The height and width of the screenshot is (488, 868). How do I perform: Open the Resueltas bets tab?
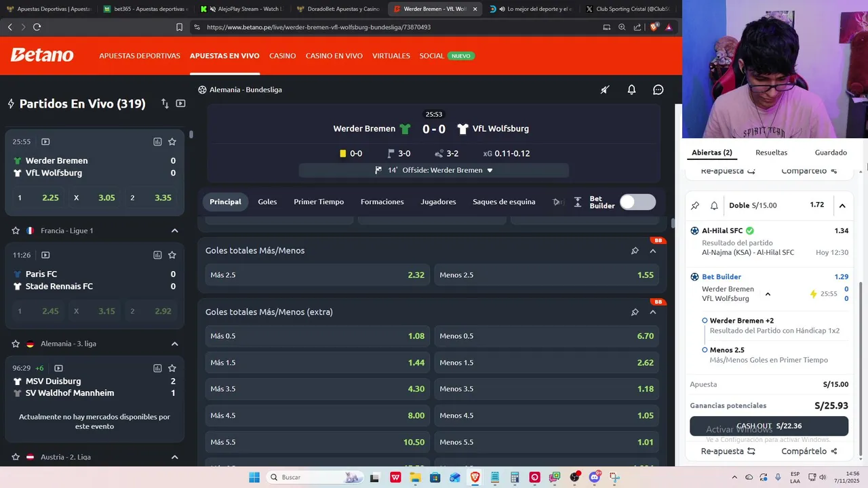tap(772, 152)
